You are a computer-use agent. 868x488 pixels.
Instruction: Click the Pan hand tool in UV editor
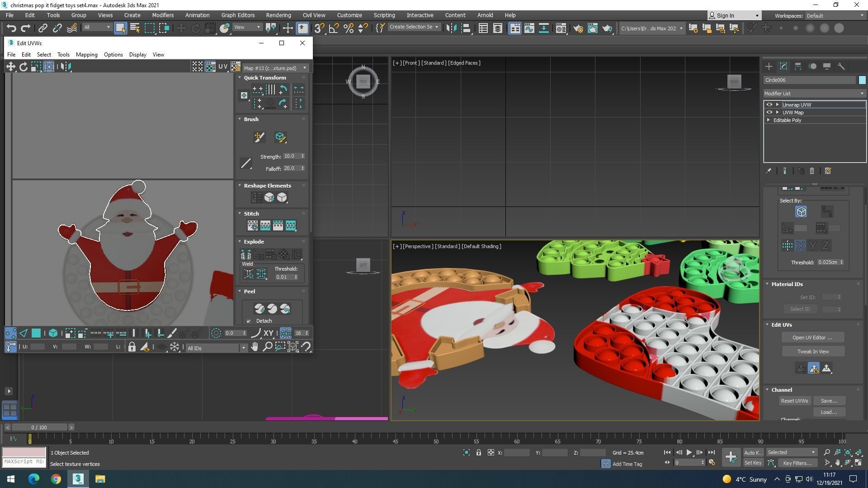tap(255, 347)
